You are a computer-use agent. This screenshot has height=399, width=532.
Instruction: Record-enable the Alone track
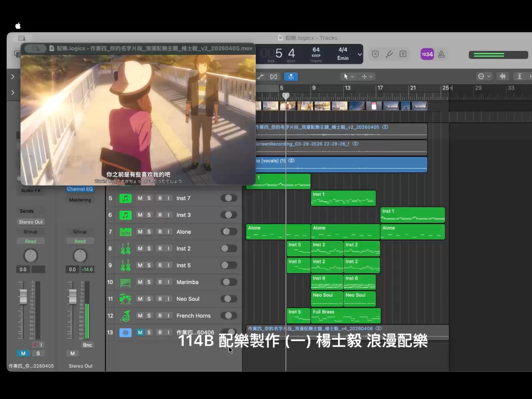[160, 232]
